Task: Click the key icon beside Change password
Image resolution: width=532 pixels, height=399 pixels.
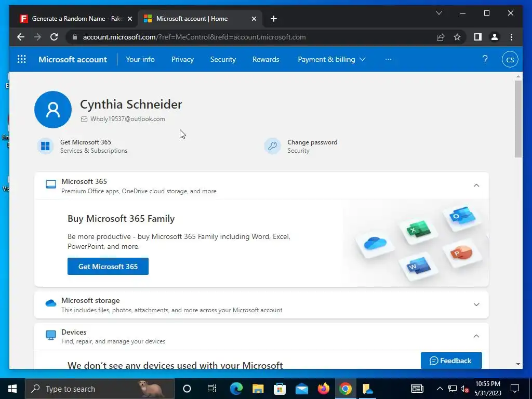Action: [272, 146]
